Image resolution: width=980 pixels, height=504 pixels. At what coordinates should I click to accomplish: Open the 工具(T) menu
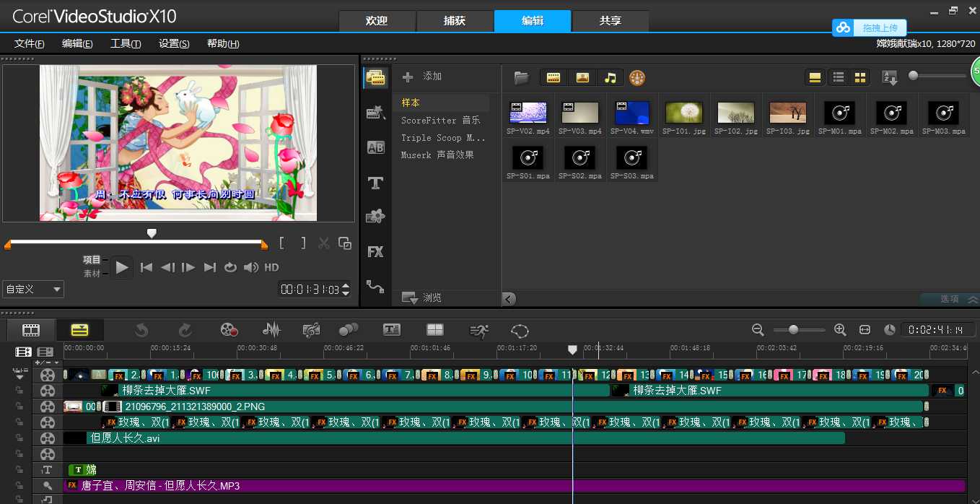pos(125,43)
